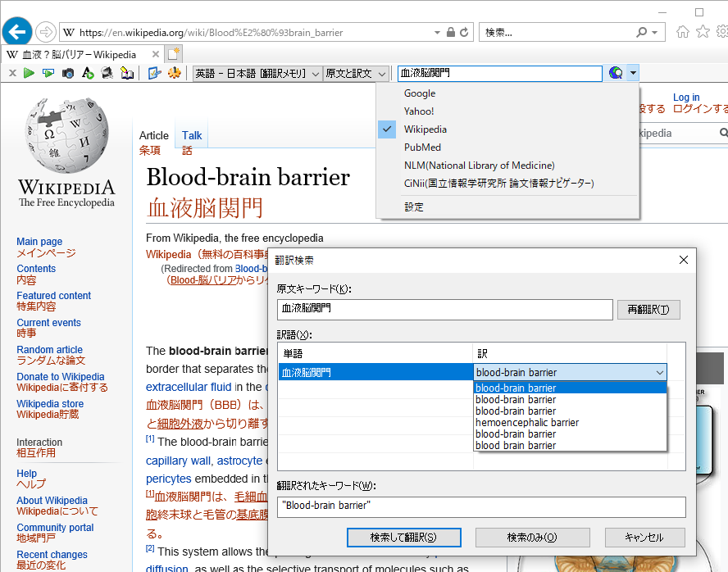Click the magnifier translation search toolbar icon
Image resolution: width=728 pixels, height=572 pixels.
[x=107, y=73]
